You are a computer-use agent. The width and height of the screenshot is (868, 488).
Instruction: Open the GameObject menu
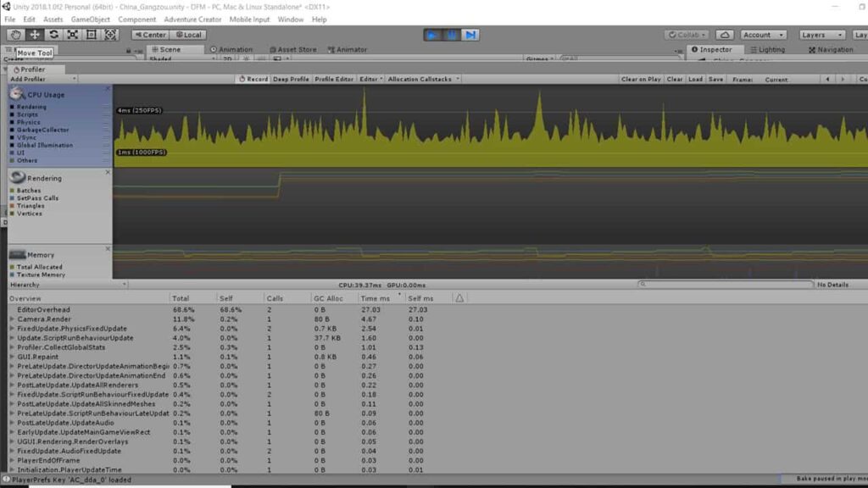(x=90, y=19)
